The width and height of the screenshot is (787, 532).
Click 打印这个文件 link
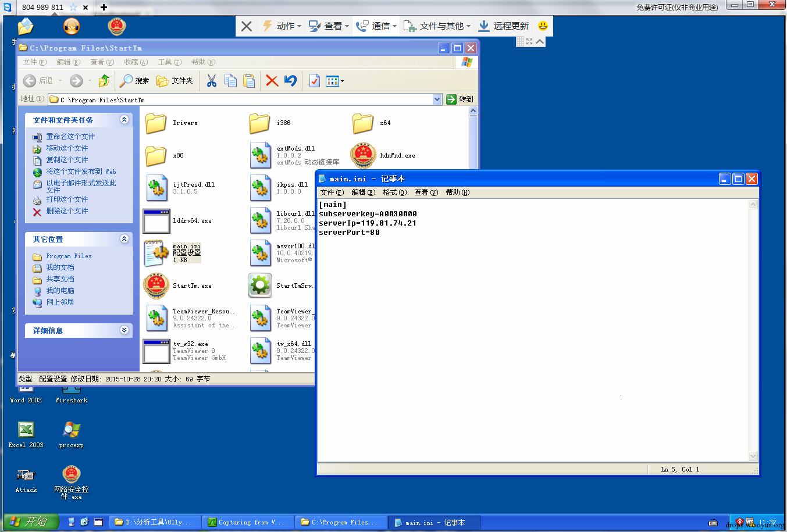pyautogui.click(x=67, y=199)
